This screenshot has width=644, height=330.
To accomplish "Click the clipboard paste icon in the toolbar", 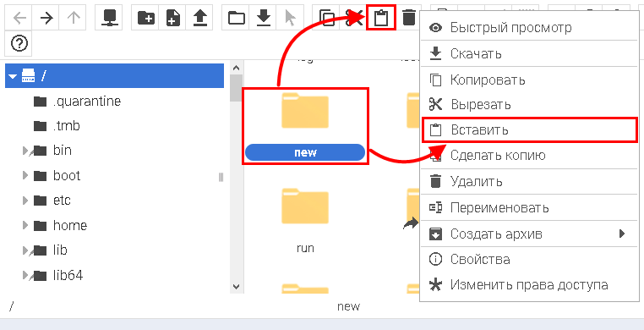I will pos(381,18).
